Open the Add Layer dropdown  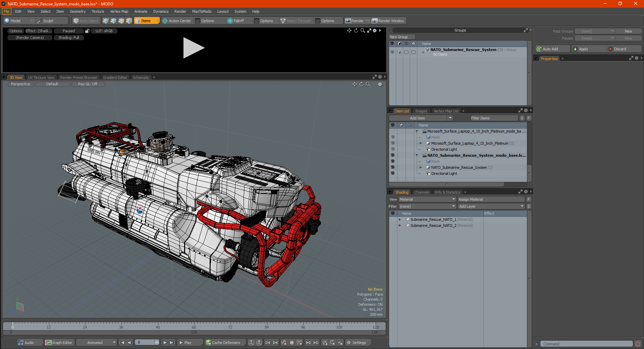pyautogui.click(x=491, y=206)
